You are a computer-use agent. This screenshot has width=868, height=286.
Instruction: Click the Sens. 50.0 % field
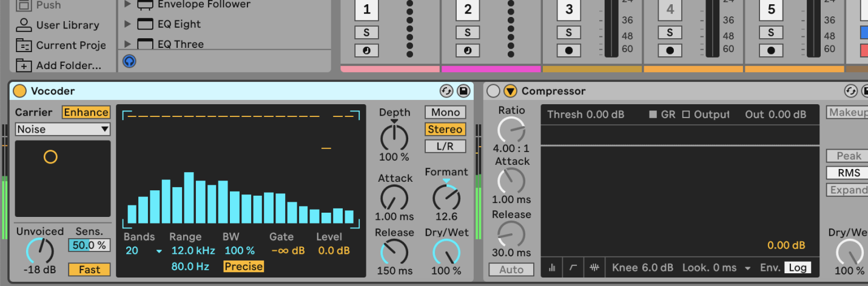tap(89, 245)
